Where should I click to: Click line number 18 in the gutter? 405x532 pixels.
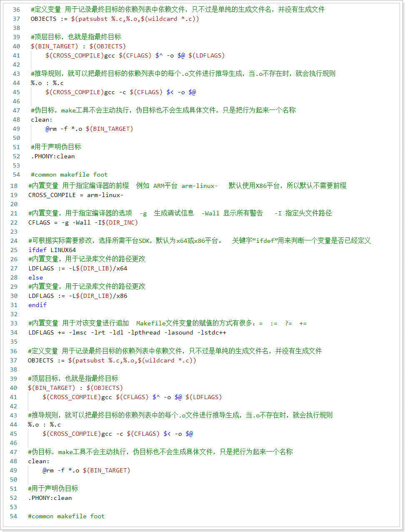pos(14,186)
